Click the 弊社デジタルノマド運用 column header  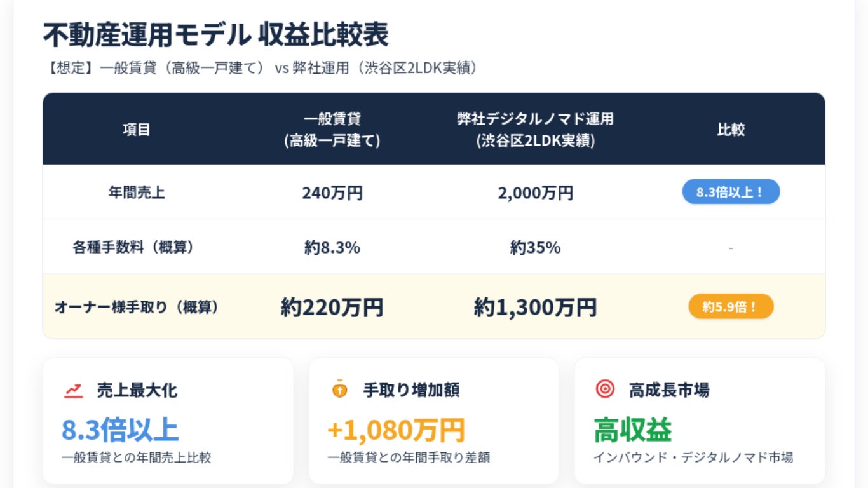coord(535,130)
